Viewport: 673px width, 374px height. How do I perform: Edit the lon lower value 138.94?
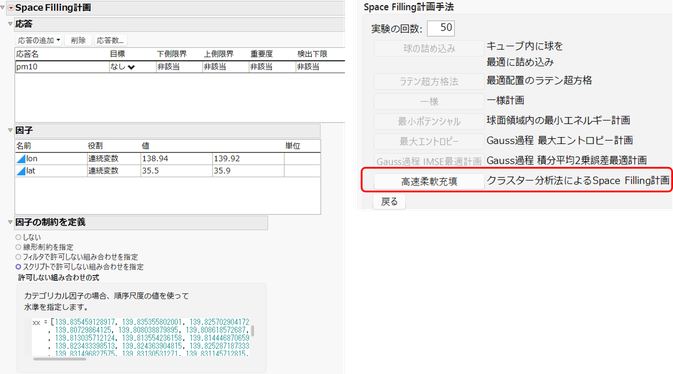click(x=176, y=159)
